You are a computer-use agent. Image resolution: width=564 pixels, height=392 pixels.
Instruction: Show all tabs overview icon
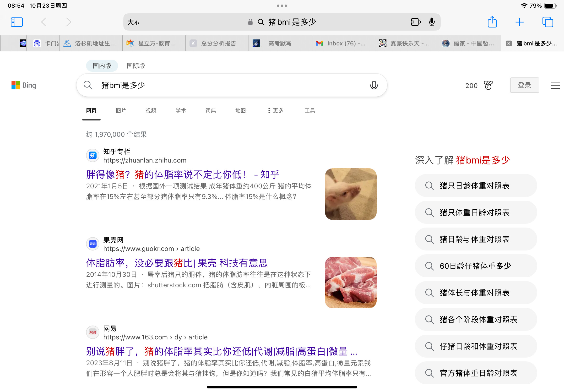click(x=547, y=22)
